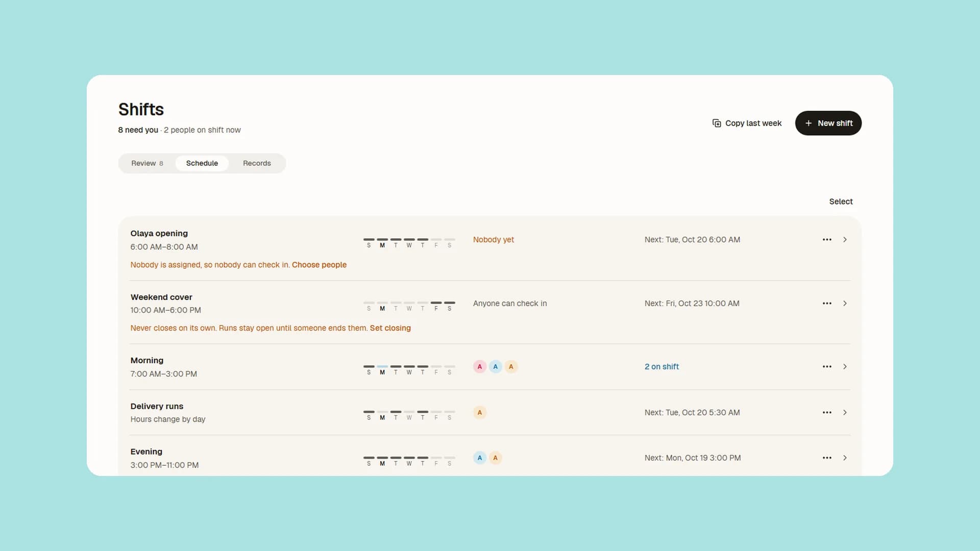Screen dimensions: 980x551
Task: Click the Olaya opening shift name
Action: pos(159,234)
